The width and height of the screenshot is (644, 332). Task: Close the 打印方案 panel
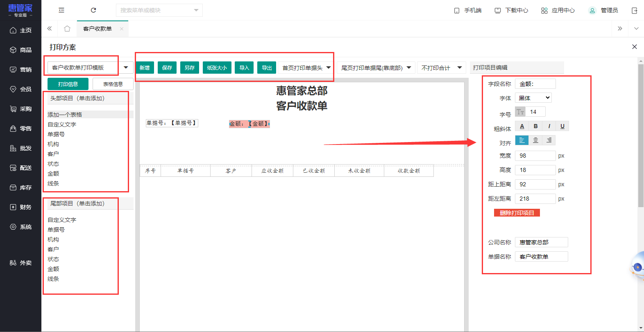[x=634, y=47]
